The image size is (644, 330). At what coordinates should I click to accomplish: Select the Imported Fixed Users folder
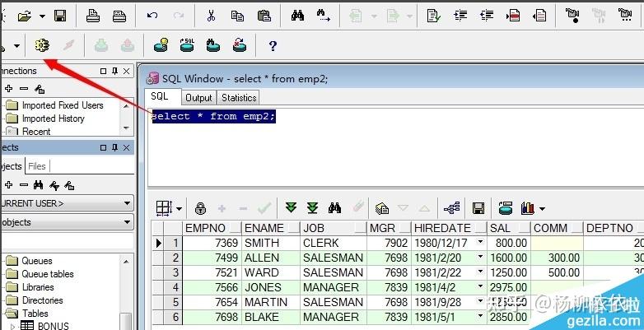63,105
